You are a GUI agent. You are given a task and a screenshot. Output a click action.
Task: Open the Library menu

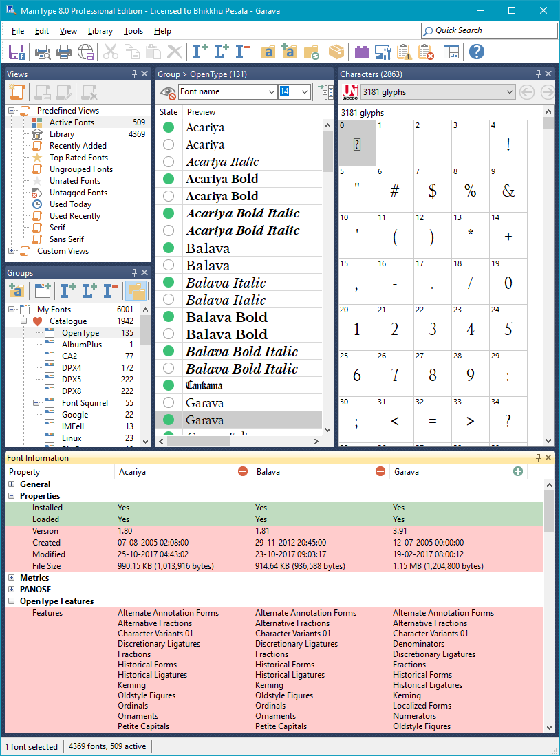(100, 31)
